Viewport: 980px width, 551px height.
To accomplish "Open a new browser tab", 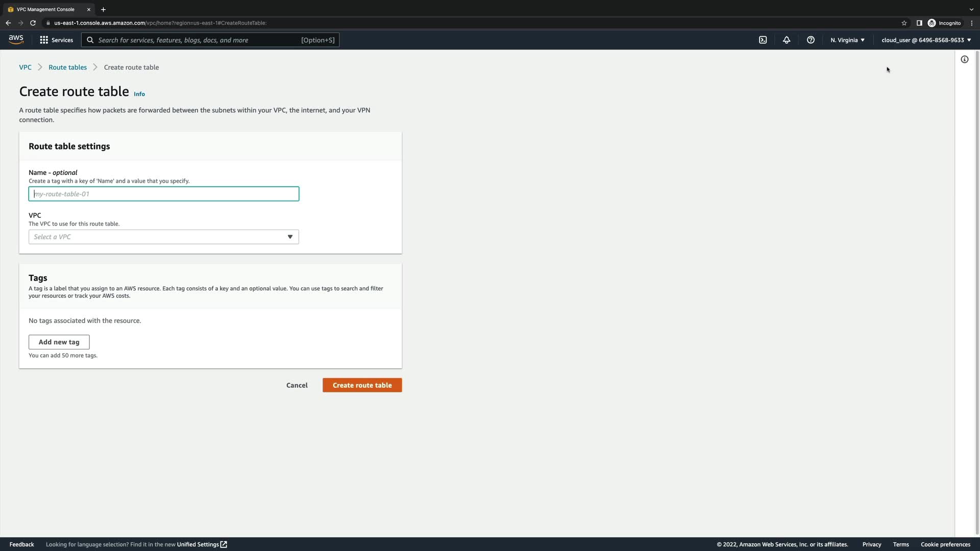I will [103, 9].
